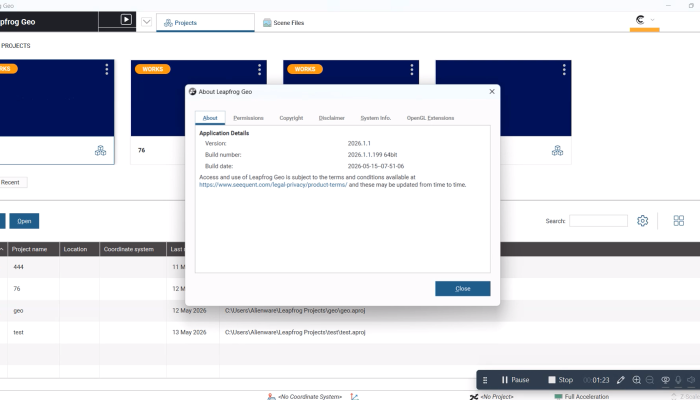Sort by Project name column
This screenshot has width=700, height=400.
tap(33, 249)
